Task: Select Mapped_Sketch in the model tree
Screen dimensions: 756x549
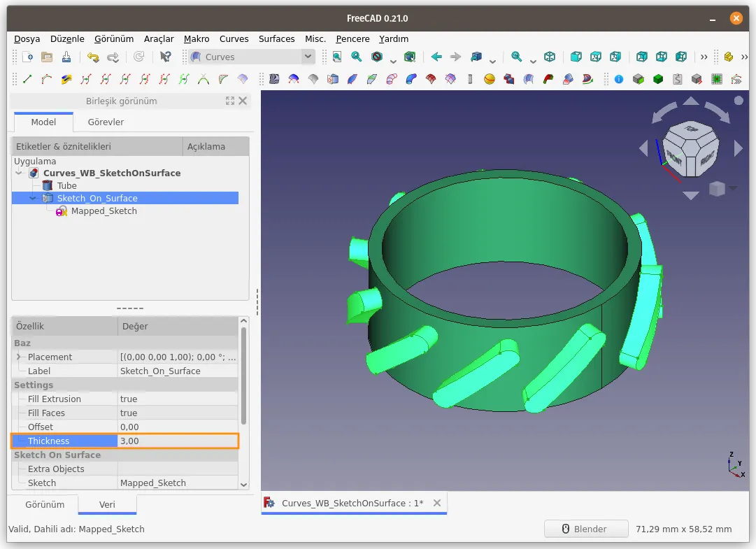Action: coord(104,211)
